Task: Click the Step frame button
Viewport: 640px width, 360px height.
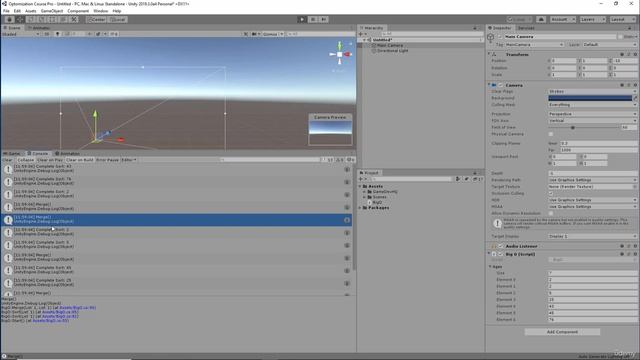Action: 324,20
